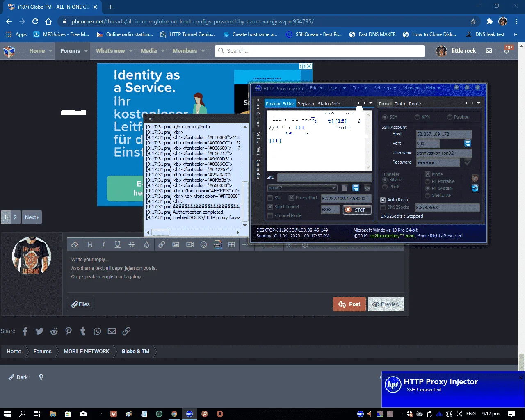Click the eraser remove-formatting icon in reply editor

(75, 244)
